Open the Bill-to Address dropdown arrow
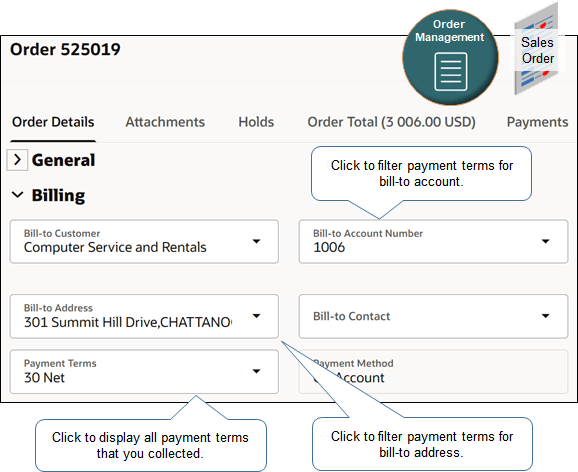578x472 pixels. point(256,316)
